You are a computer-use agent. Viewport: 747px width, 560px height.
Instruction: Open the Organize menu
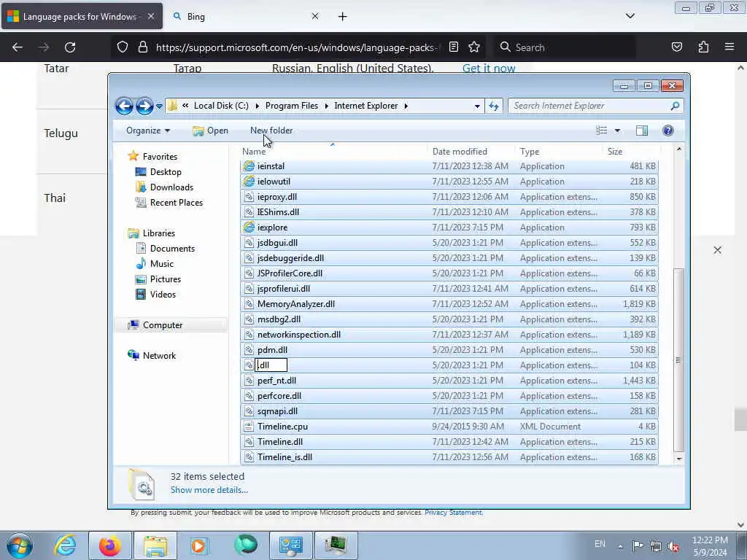click(147, 131)
